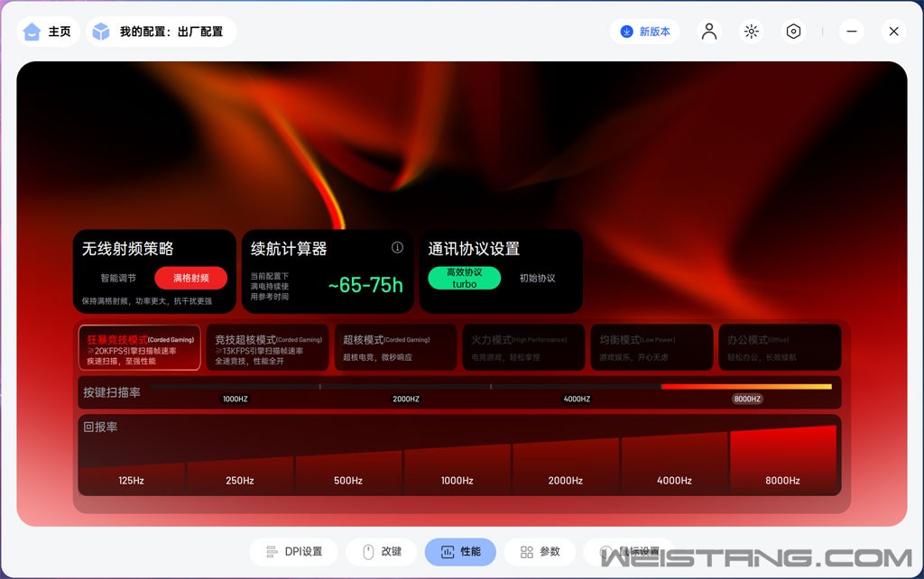Choose 狂暴竞技模式 performance mode card
Screen dimensions: 924x579
[x=140, y=348]
